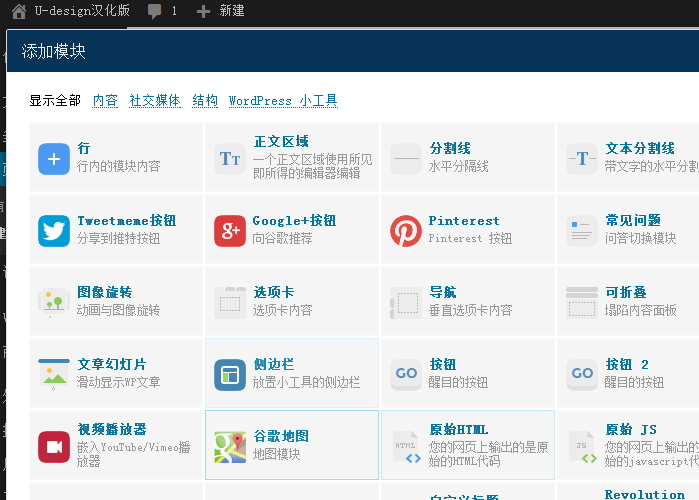Filter modules by 社交媒体 category
Screen dimensions: 699x500
tap(155, 100)
